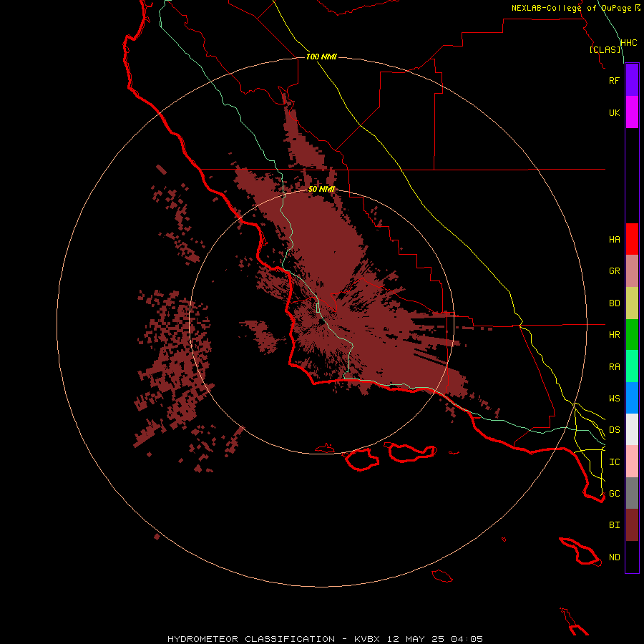Click the red HA legend swatch

[x=632, y=239]
